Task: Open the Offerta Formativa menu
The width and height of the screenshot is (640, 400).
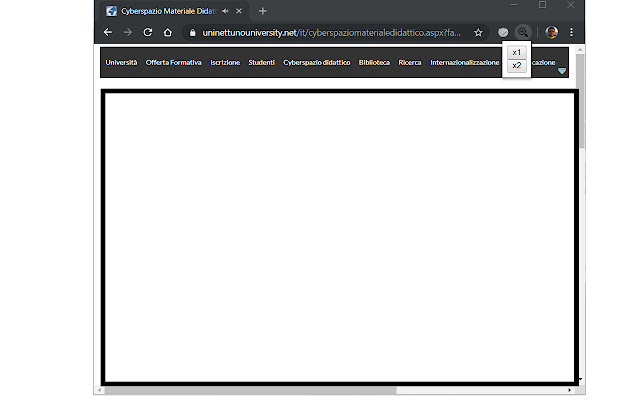Action: (173, 62)
